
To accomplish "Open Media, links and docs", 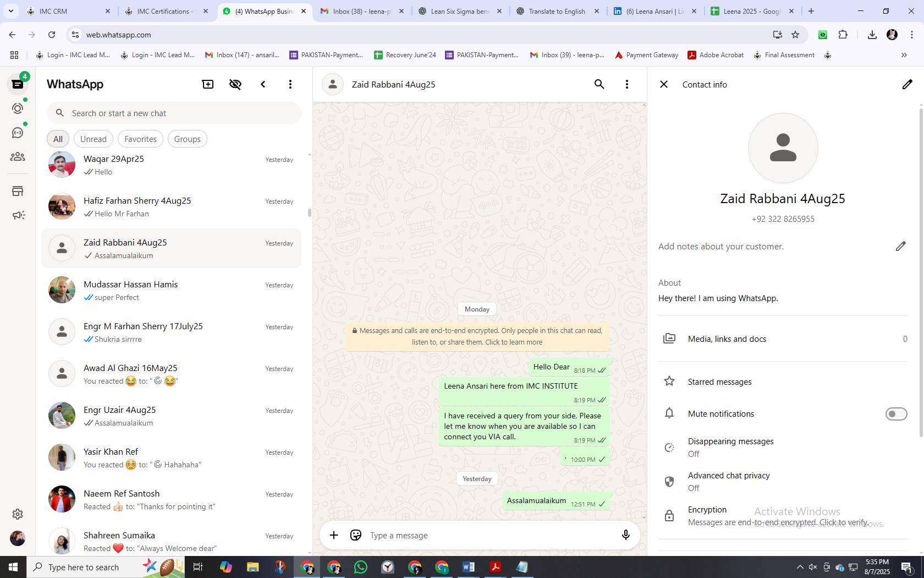I will (x=783, y=339).
